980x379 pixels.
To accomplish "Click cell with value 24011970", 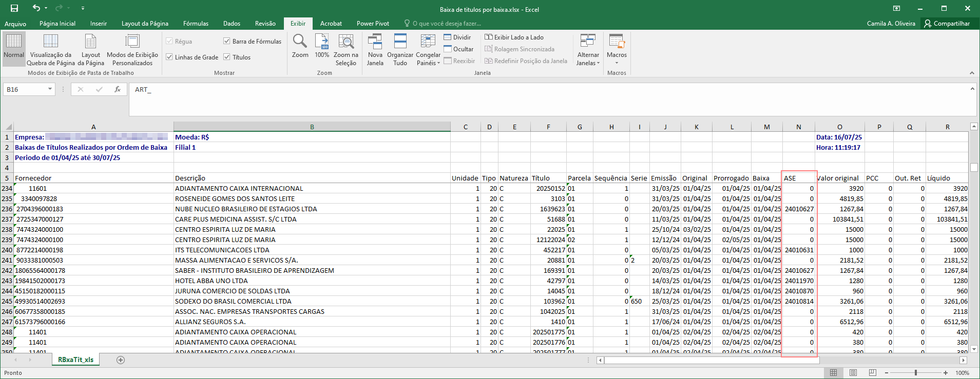I will pyautogui.click(x=799, y=281).
